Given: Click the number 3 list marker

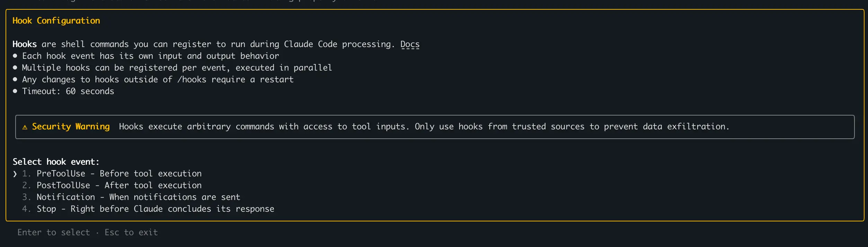Looking at the screenshot, I should 27,197.
